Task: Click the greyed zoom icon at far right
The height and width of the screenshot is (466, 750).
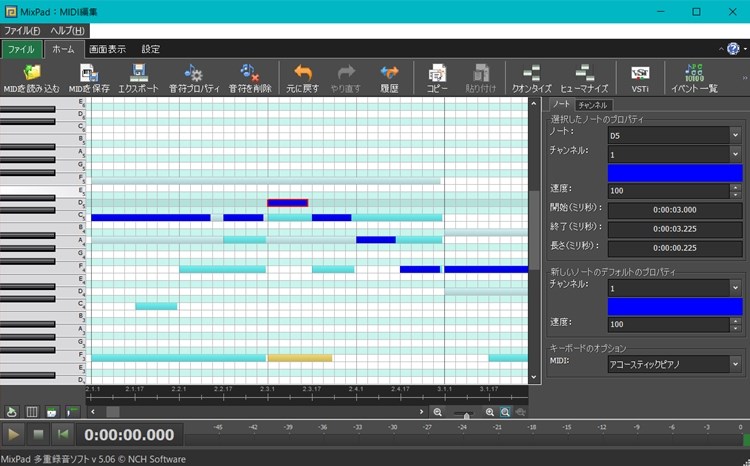Action: (x=520, y=412)
